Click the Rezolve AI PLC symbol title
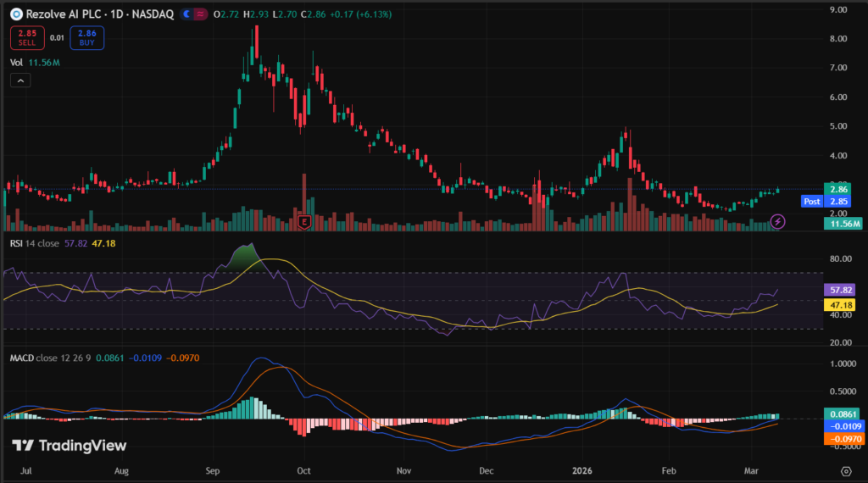Viewport: 868px width, 483px height. (x=64, y=15)
